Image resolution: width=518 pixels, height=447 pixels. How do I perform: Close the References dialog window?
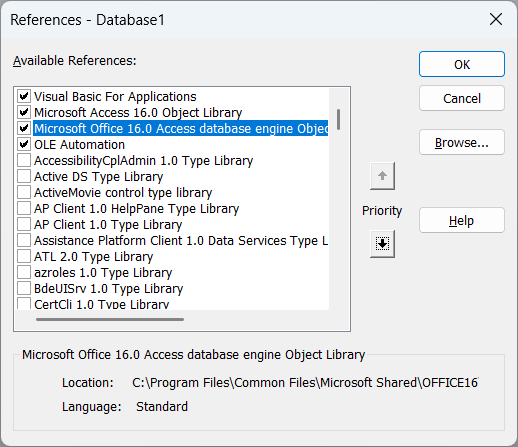point(496,19)
